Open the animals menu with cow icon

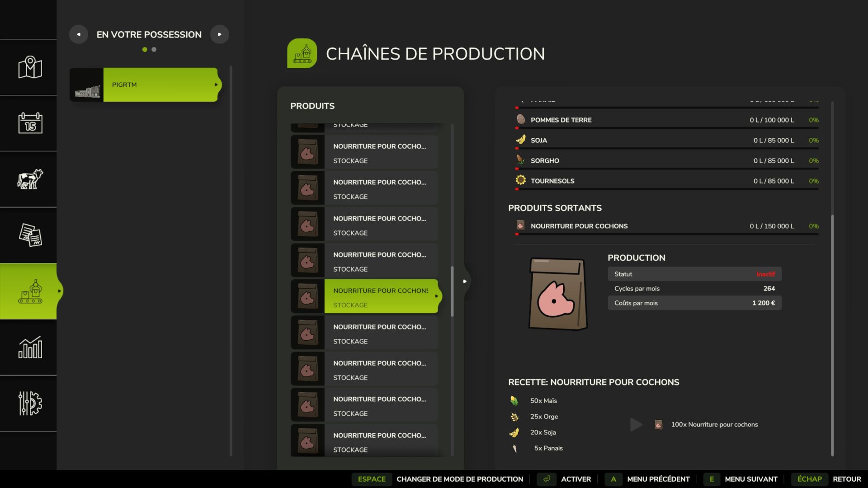pos(30,179)
